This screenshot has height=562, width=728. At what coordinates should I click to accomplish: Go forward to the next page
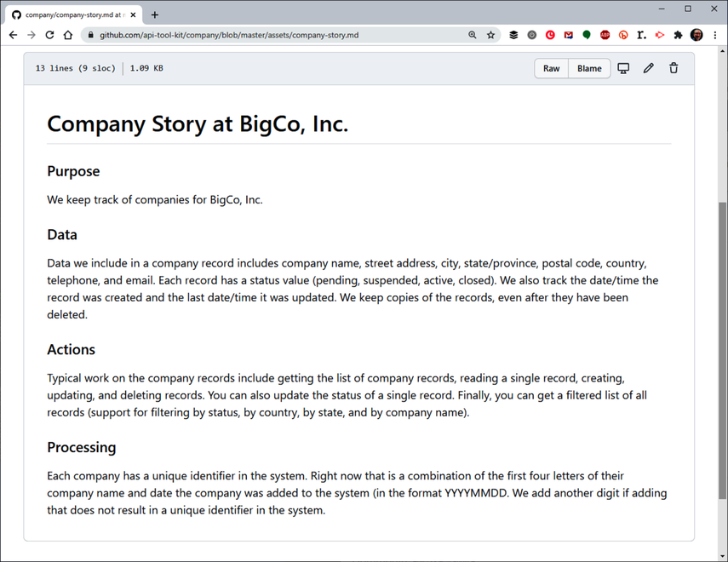[32, 35]
